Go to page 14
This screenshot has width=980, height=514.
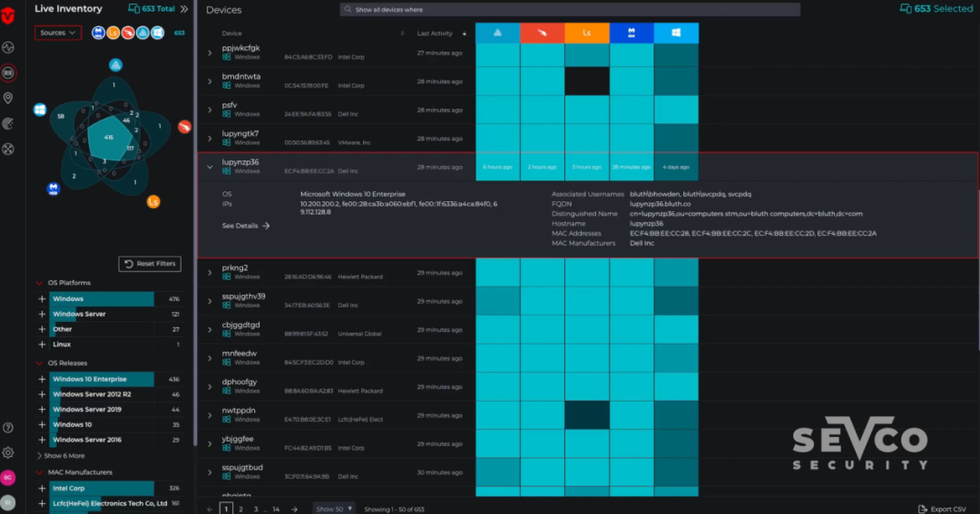[276, 509]
